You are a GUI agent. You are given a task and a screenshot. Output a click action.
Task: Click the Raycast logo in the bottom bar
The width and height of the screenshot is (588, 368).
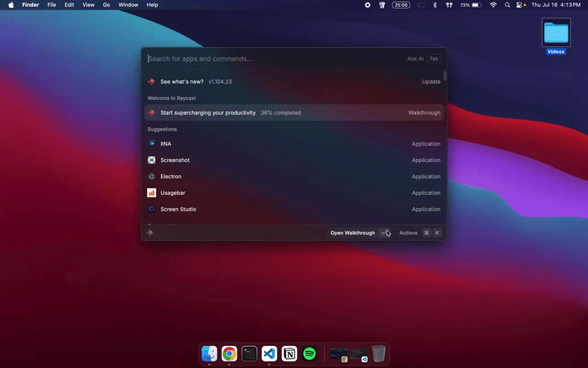tap(150, 233)
